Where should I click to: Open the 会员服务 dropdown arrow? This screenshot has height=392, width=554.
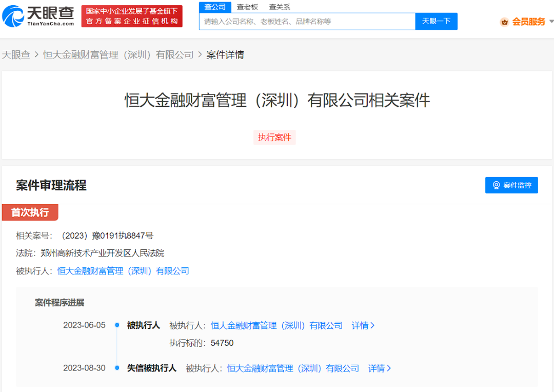coord(551,22)
